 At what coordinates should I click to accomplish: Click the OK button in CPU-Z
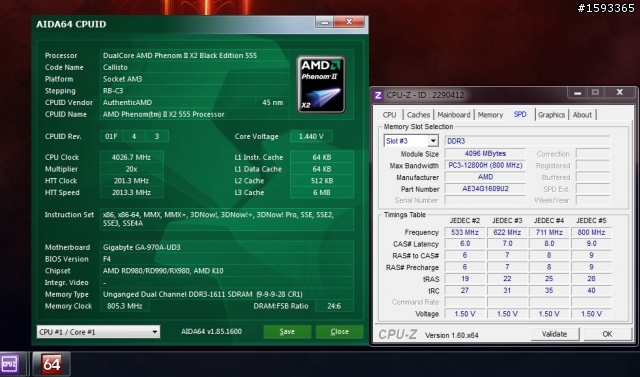pyautogui.click(x=607, y=334)
